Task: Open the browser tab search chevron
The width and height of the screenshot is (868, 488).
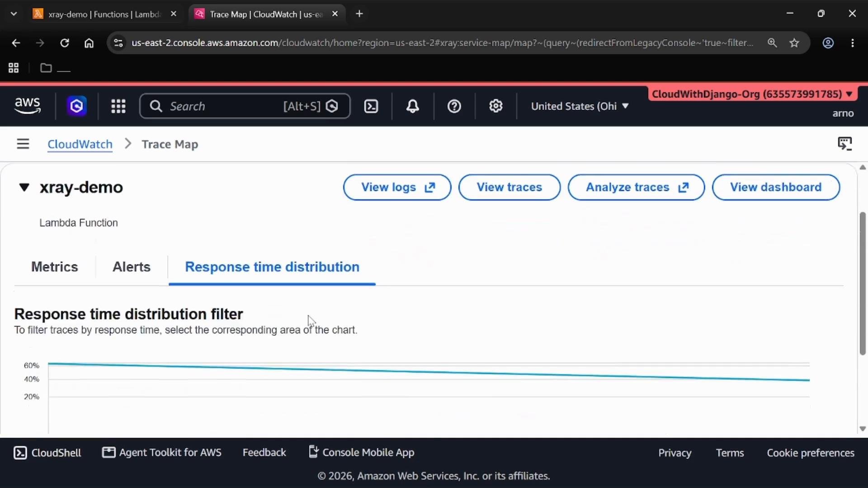Action: tap(14, 14)
